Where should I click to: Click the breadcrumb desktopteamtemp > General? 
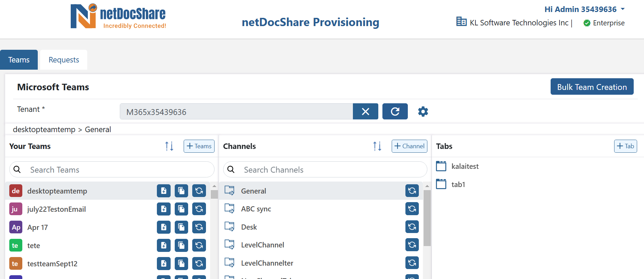(x=62, y=129)
